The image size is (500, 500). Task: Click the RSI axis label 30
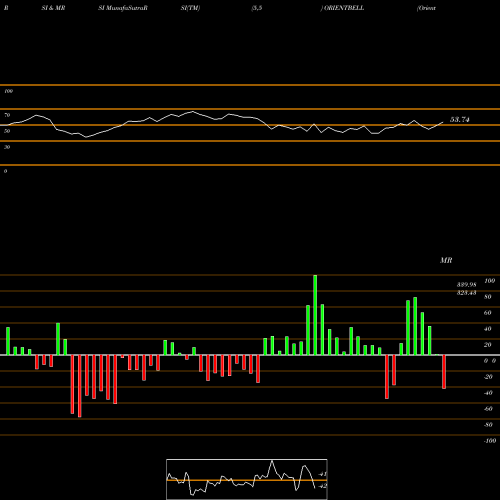[7, 147]
